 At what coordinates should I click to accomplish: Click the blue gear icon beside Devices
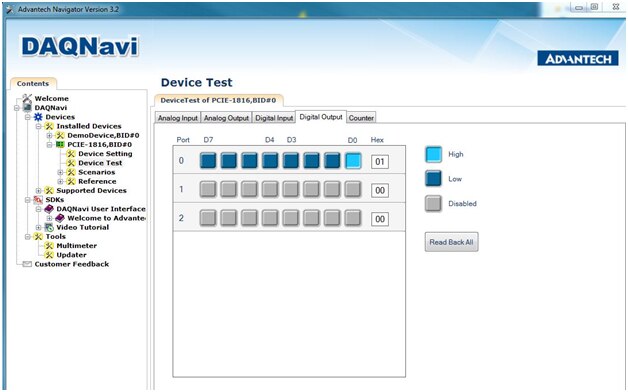(38, 117)
